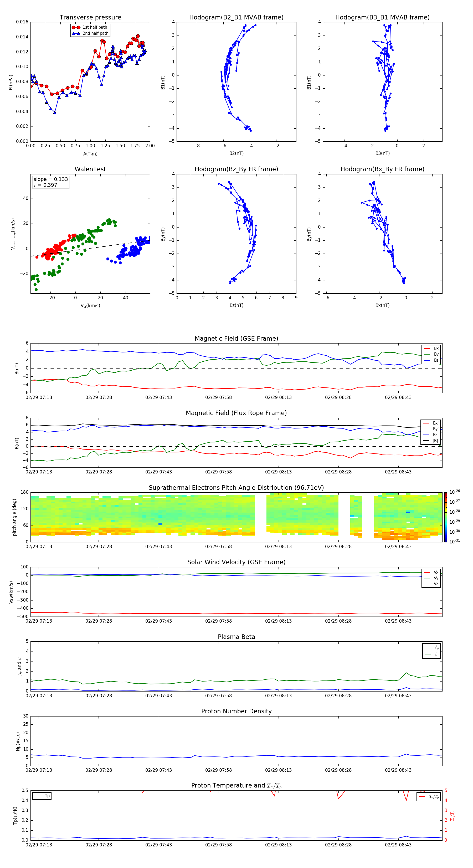473x868 pixels.
Task: Click the '2nd half path' legend entry
Action: click(x=90, y=33)
